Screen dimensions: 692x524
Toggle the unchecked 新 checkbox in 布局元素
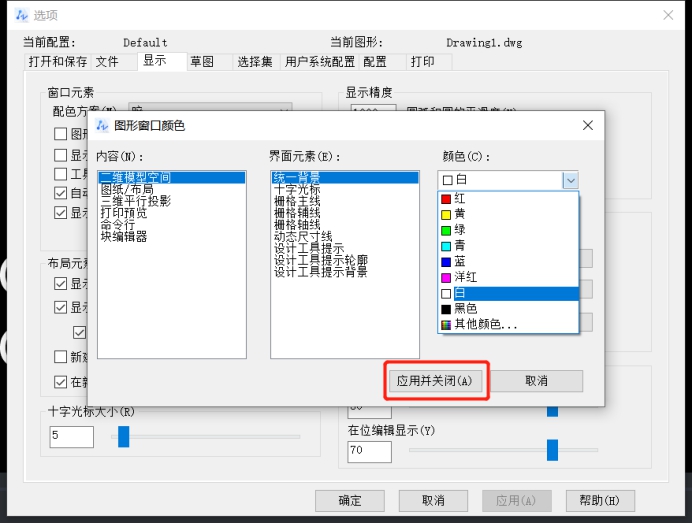60,357
